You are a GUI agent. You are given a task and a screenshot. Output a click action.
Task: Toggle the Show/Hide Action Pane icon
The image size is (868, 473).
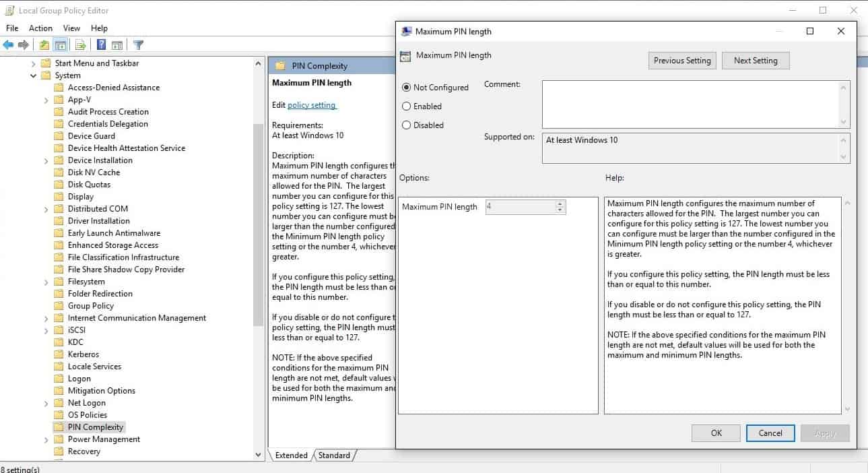click(116, 45)
